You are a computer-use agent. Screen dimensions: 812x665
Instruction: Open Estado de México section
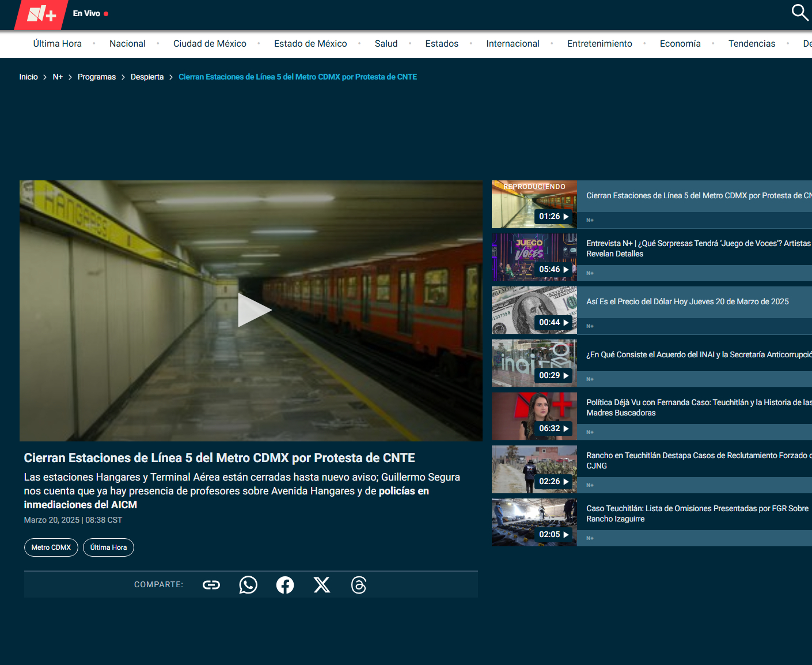point(310,44)
